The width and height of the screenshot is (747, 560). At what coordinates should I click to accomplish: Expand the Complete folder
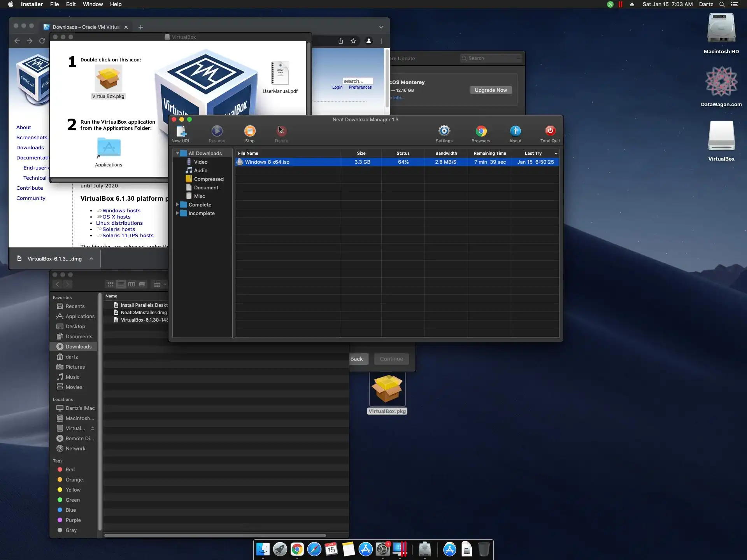(x=177, y=205)
